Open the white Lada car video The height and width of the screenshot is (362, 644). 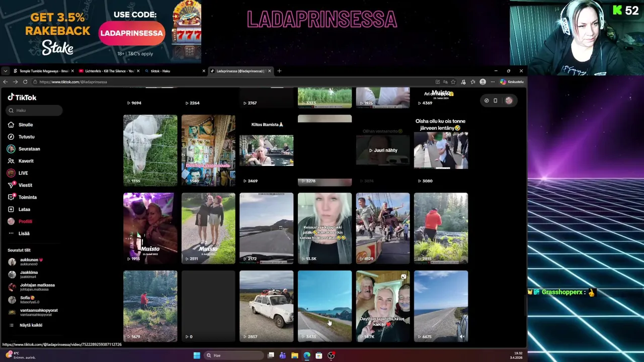click(267, 306)
